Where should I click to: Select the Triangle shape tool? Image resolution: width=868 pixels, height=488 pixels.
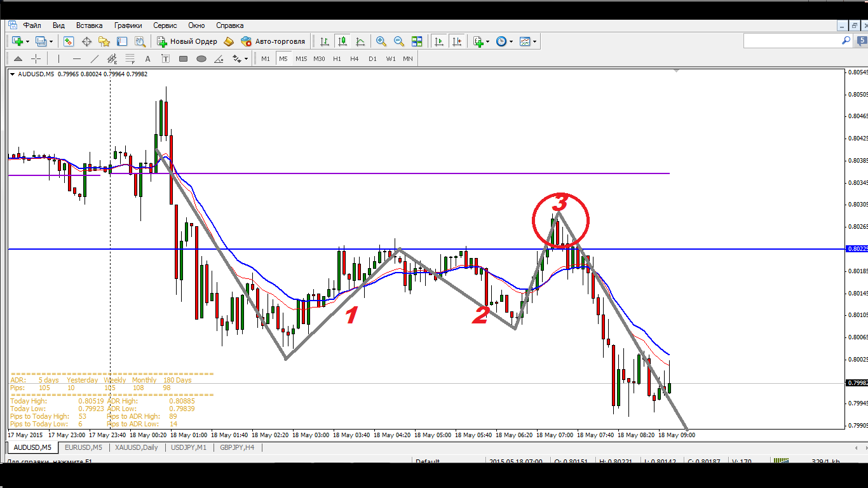219,59
